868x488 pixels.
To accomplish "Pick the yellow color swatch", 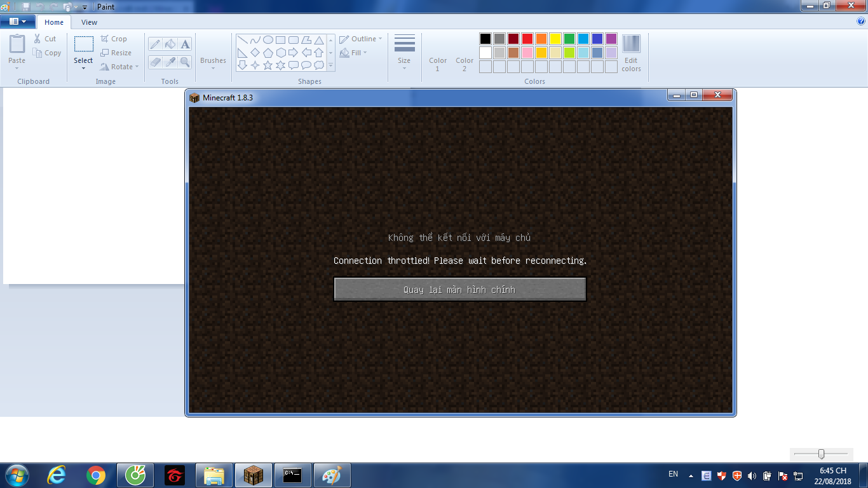I will [x=555, y=39].
